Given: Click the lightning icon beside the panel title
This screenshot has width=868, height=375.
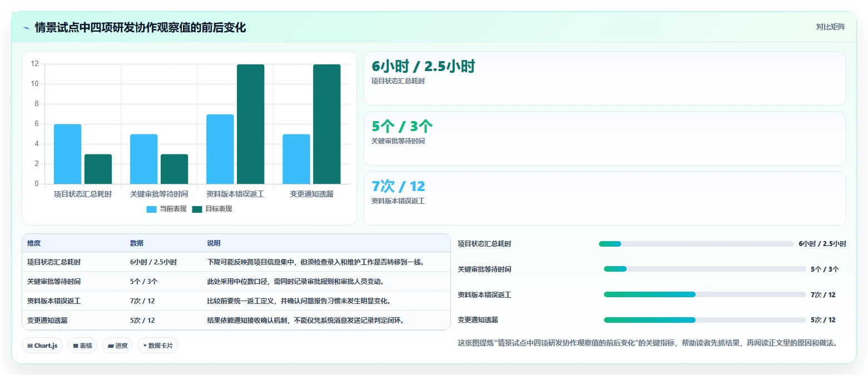Looking at the screenshot, I should pos(27,28).
